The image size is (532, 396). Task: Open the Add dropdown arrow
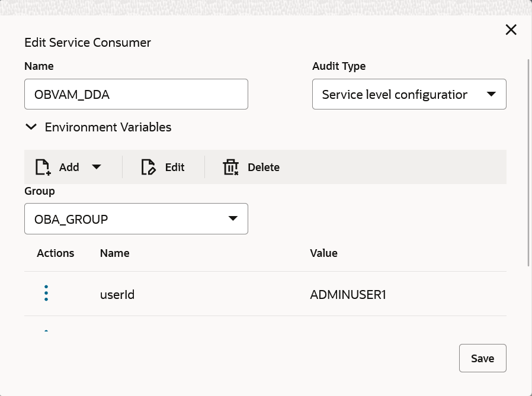97,167
